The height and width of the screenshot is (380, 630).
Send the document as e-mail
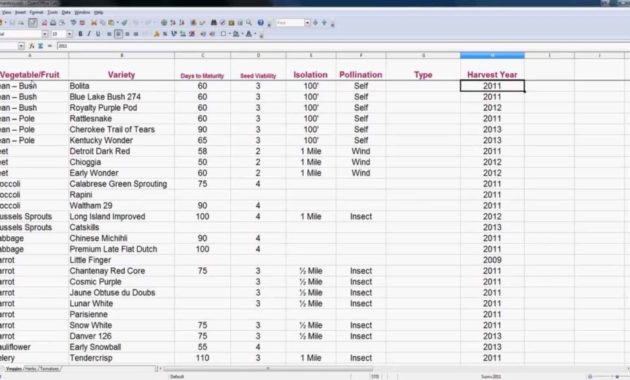(x=21, y=23)
